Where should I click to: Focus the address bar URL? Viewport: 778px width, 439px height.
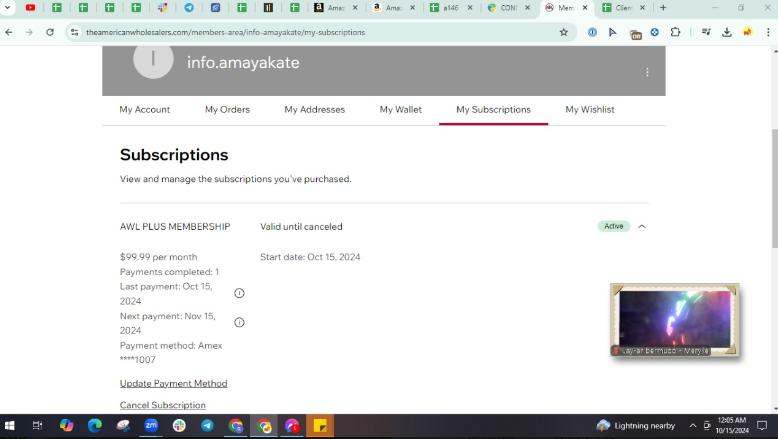(x=225, y=32)
